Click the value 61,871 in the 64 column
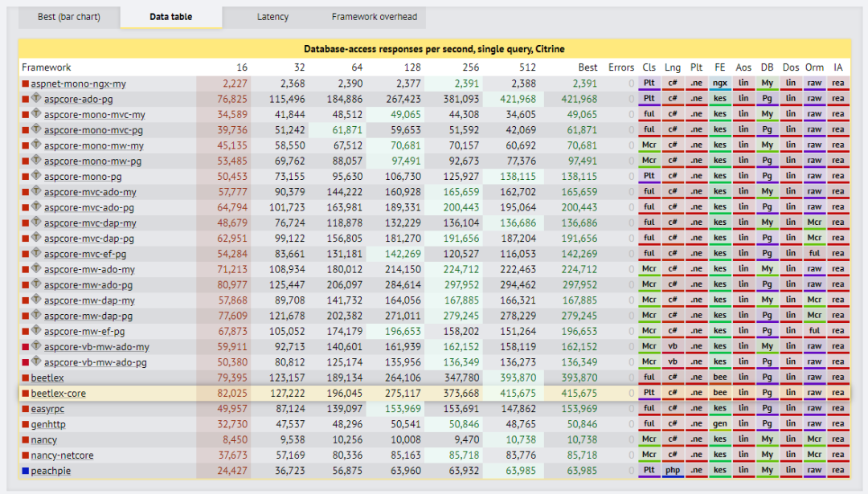The width and height of the screenshot is (868, 494). click(347, 130)
